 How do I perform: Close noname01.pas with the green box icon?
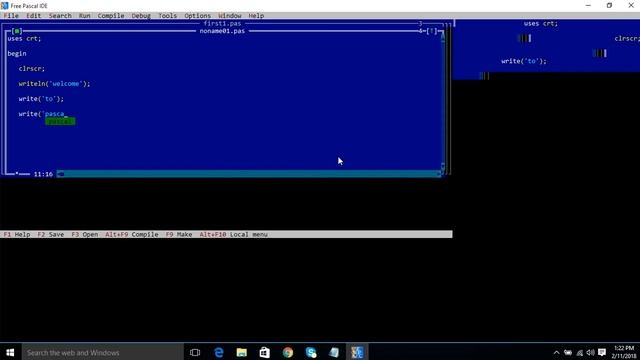pyautogui.click(x=17, y=31)
